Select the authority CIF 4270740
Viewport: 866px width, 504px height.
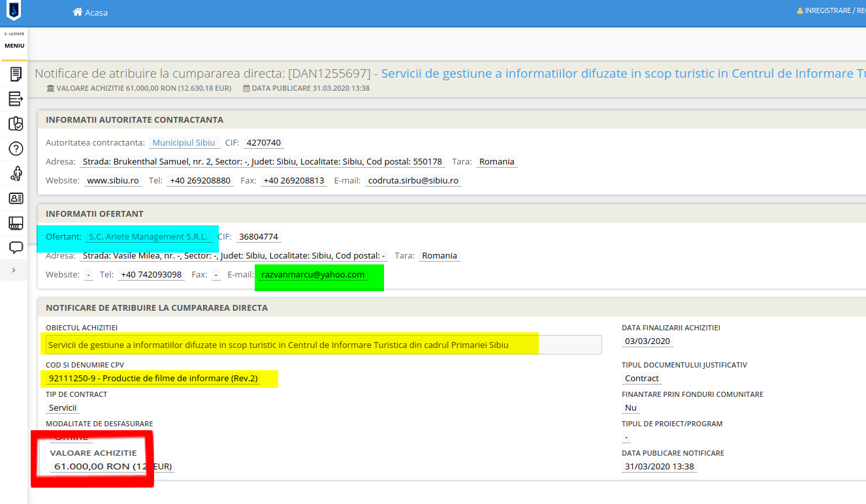pos(264,143)
